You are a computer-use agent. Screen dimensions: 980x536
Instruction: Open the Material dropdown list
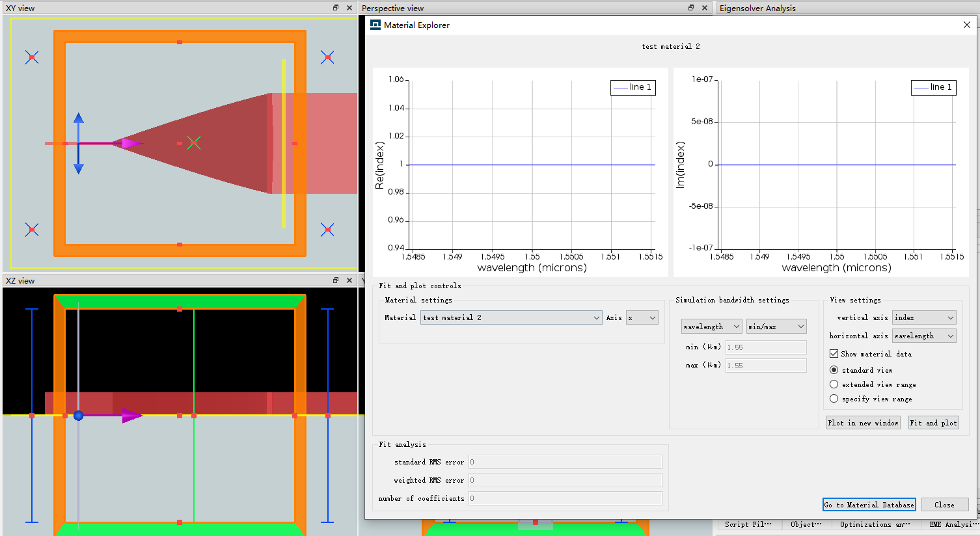tap(511, 317)
